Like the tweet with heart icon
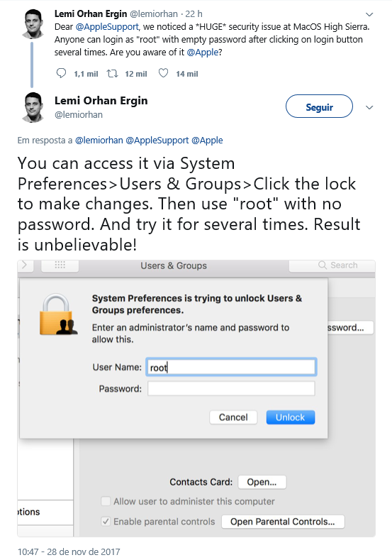Screen dimensions: 392x560 [163, 73]
